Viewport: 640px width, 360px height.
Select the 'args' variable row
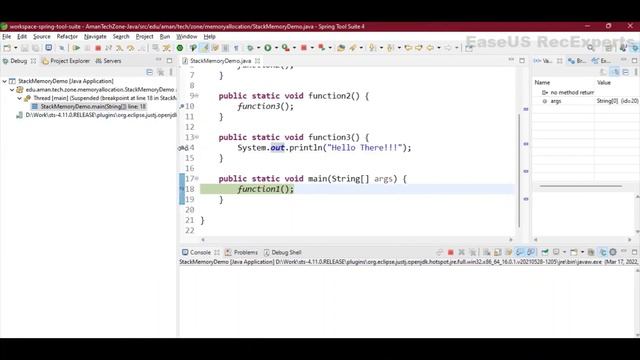586,101
